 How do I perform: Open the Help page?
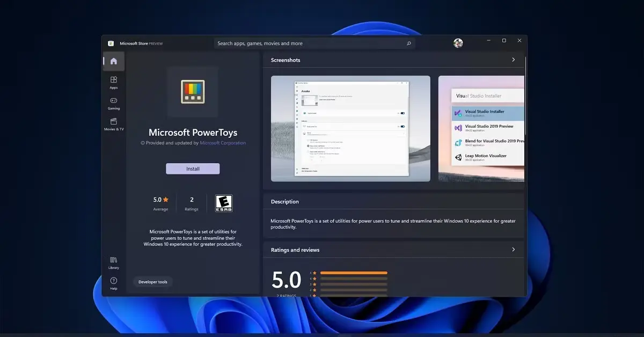[113, 283]
